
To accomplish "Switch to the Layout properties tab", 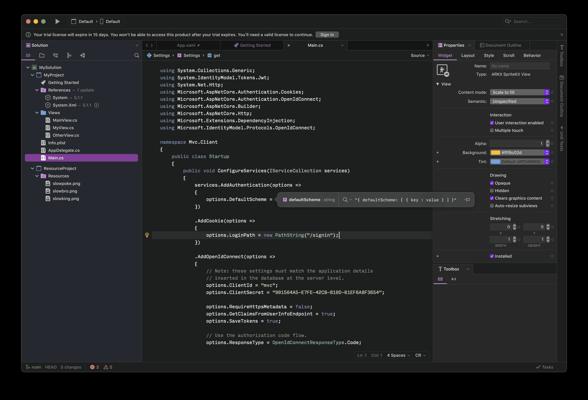I will pos(468,55).
